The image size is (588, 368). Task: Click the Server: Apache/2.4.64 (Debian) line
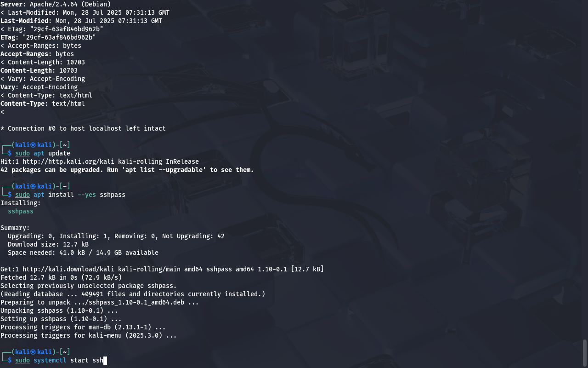pos(56,4)
